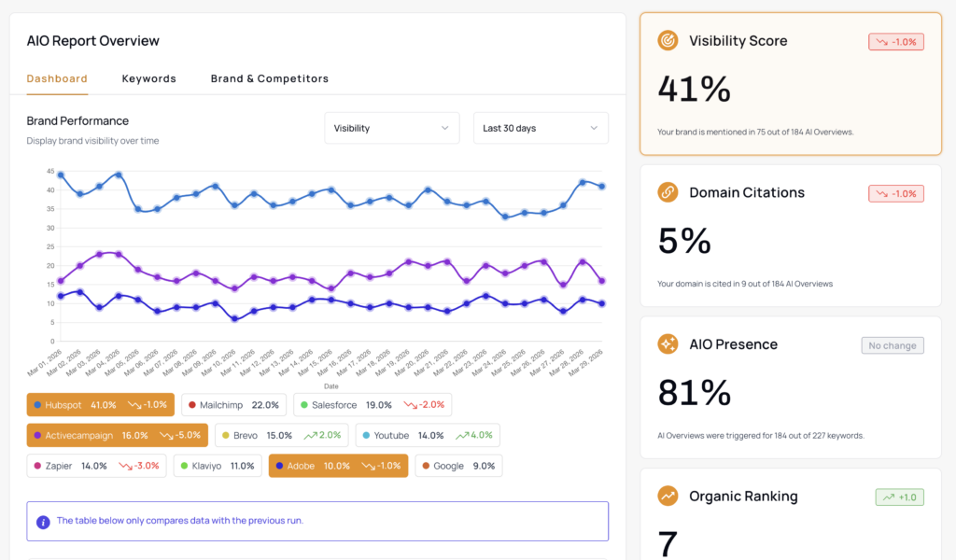Click the Adobe legend color dot
Screen dimensions: 956x560
pos(279,466)
